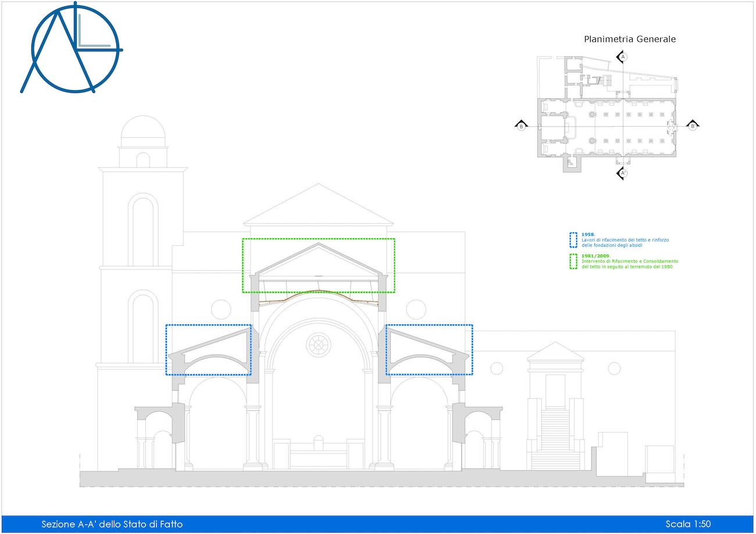Click the rose window on the central arch
Viewport: 756px width, 534px height.
(x=319, y=344)
